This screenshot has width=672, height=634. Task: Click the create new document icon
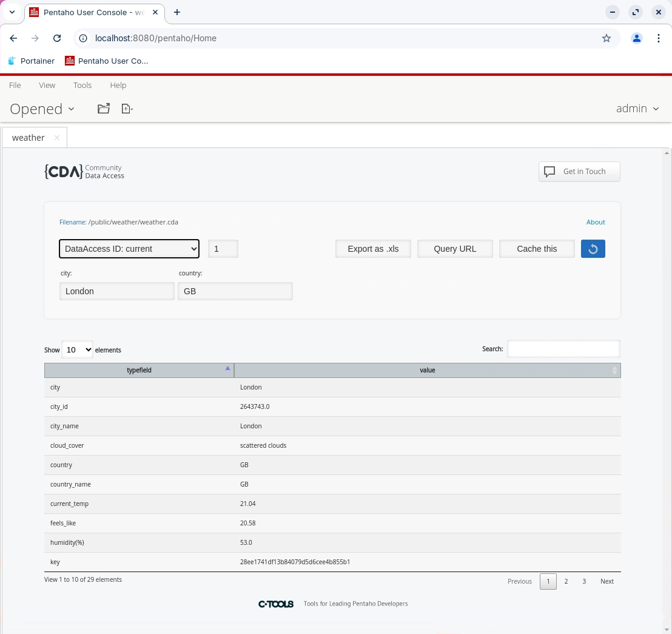pyautogui.click(x=127, y=109)
